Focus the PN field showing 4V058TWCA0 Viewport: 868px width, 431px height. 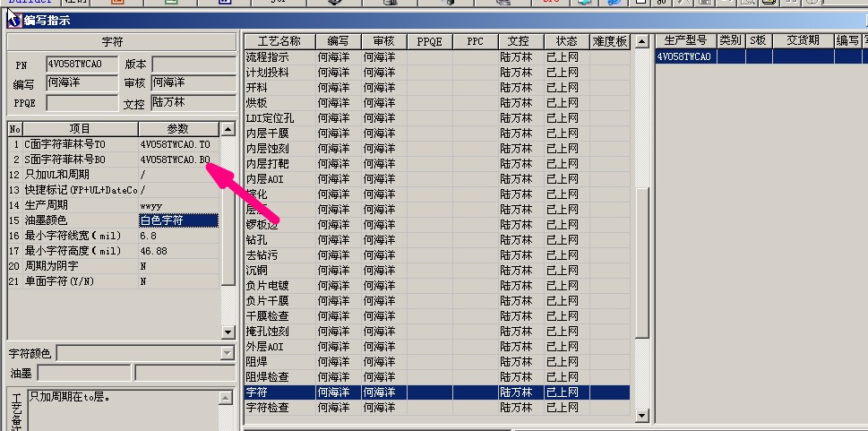[82, 65]
